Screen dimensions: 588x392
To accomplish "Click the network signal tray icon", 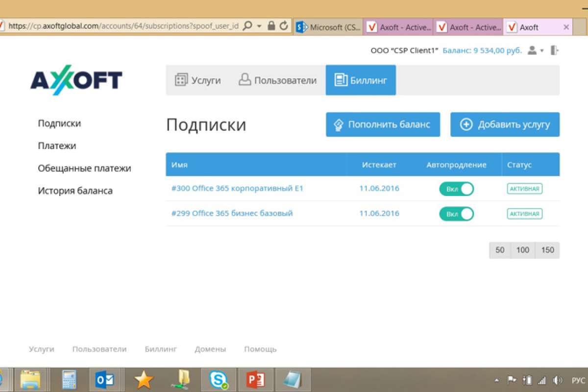I will (542, 380).
